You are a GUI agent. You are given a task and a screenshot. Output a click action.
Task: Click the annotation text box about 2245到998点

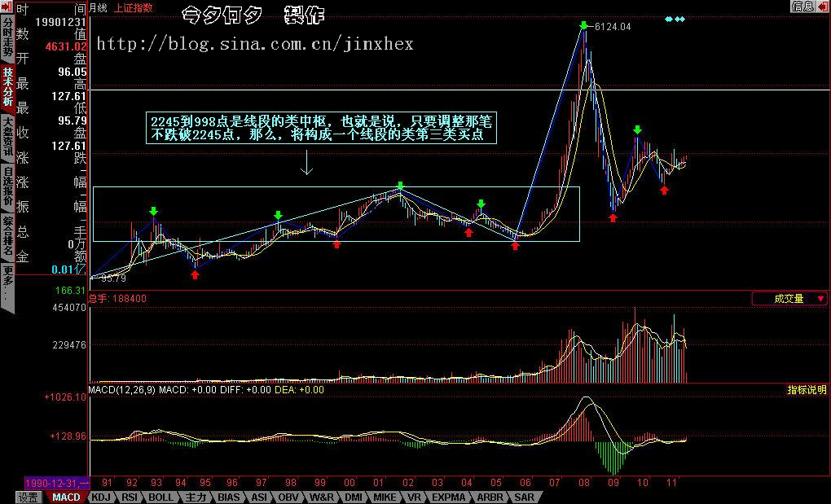pos(321,128)
